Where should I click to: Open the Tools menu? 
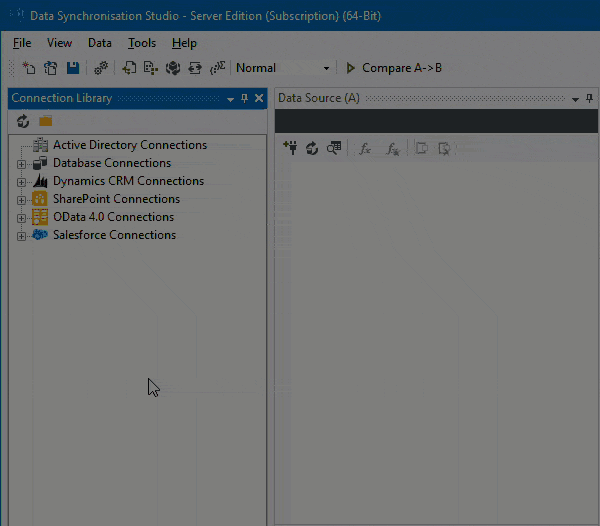pyautogui.click(x=141, y=43)
